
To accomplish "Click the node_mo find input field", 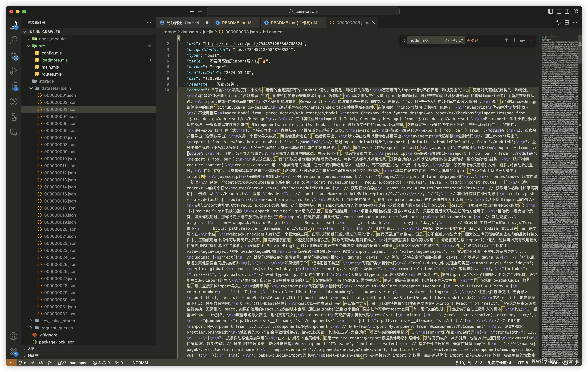I will (425, 41).
